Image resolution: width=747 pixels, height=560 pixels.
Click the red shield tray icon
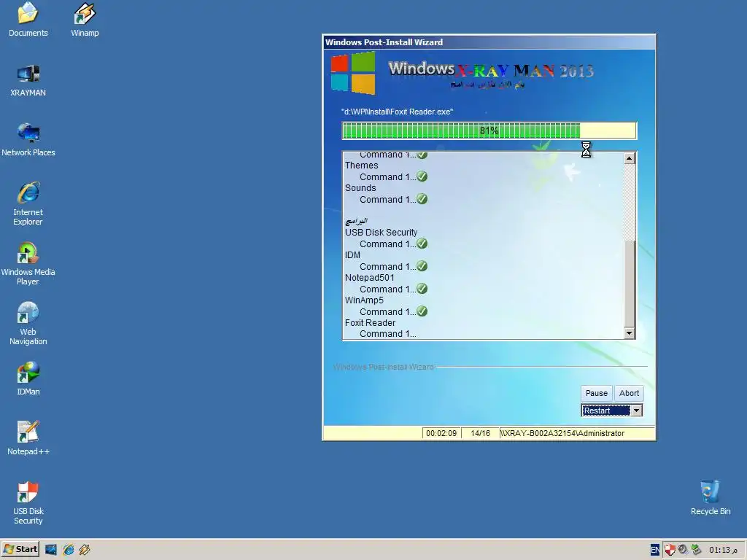[670, 550]
